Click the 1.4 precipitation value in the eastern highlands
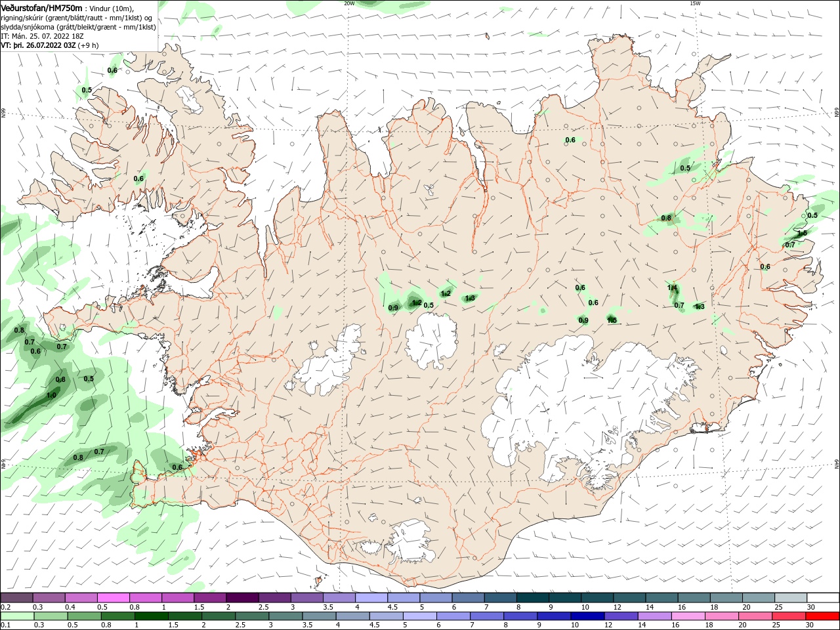 tap(673, 287)
